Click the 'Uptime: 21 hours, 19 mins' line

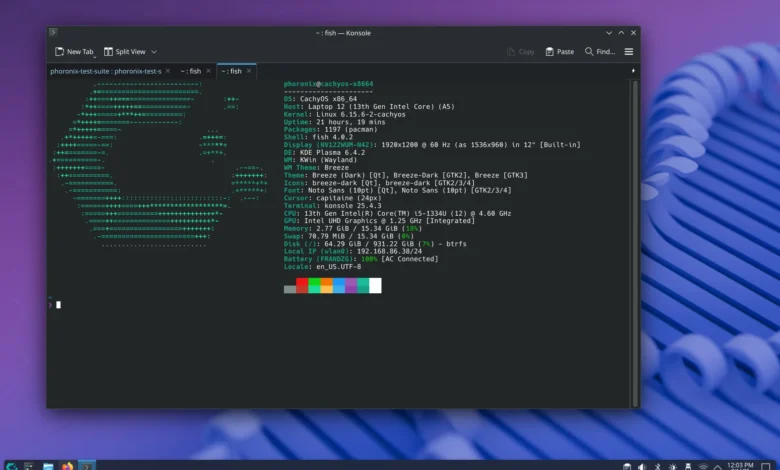[334, 122]
